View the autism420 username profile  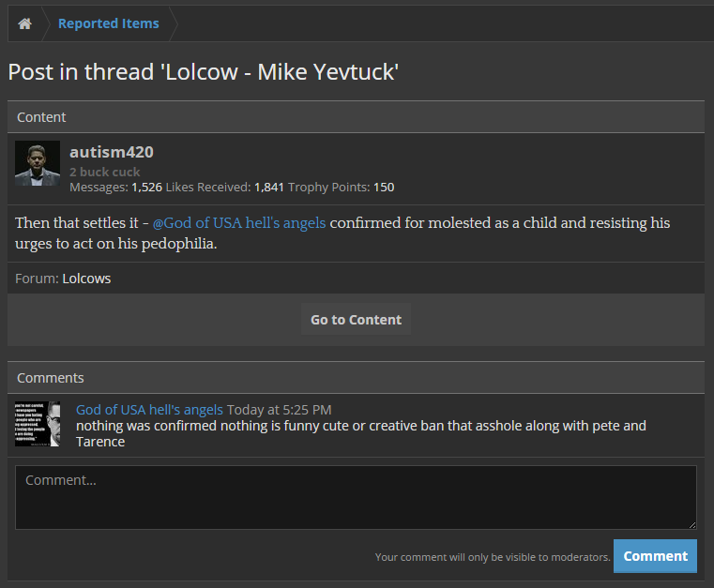[x=112, y=152]
